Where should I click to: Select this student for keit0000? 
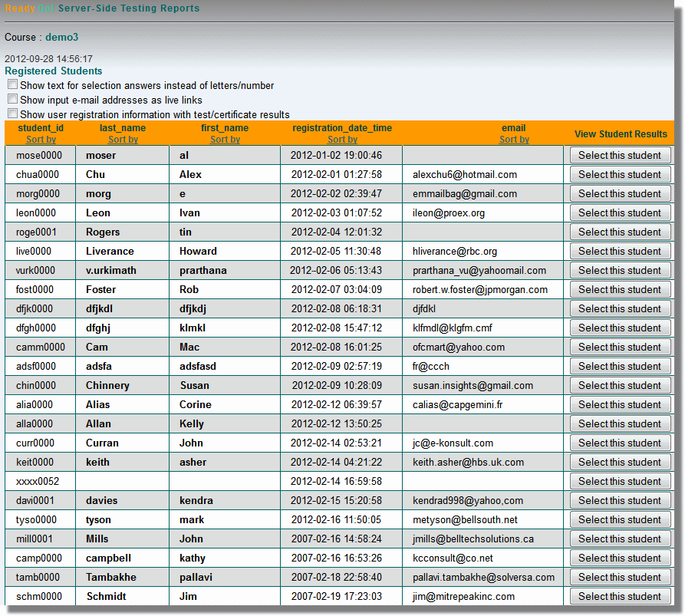click(620, 463)
